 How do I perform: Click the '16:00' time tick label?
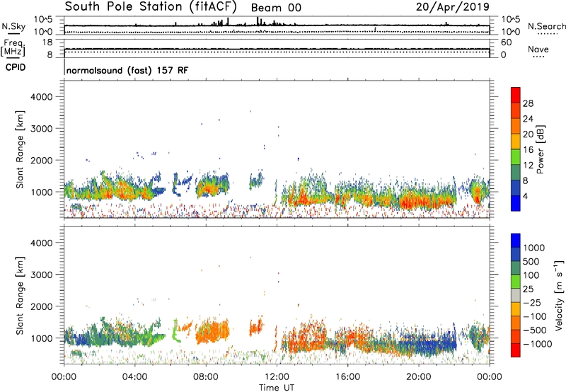pos(347,377)
